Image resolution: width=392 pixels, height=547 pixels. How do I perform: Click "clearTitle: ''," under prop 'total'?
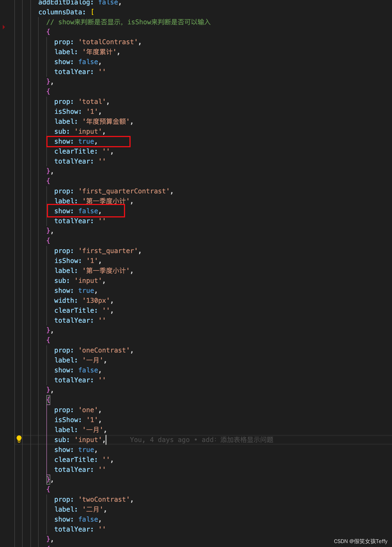[x=84, y=151]
